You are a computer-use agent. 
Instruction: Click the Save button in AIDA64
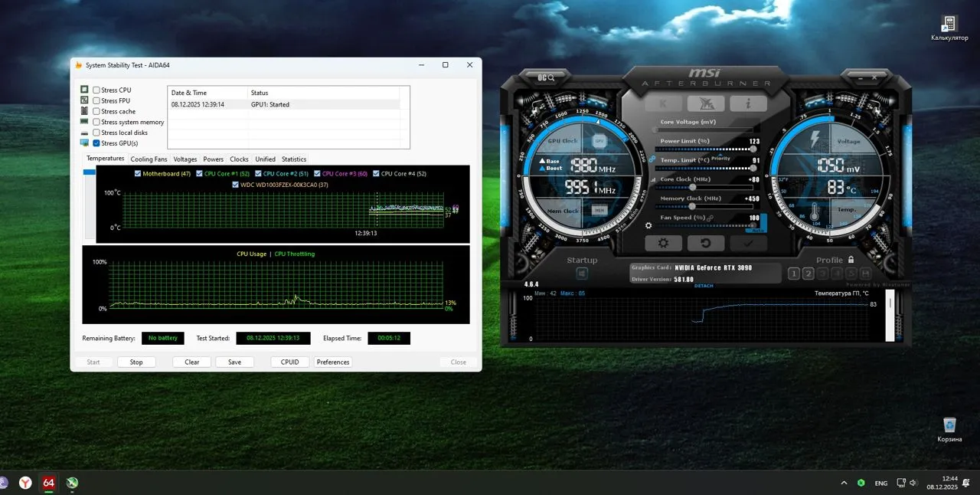234,362
